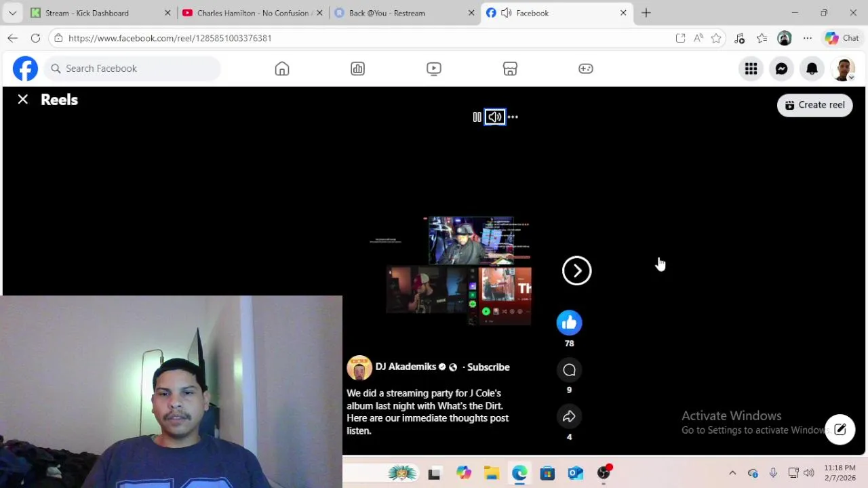The width and height of the screenshot is (868, 488).
Task: Click the microphone tray icon
Action: click(773, 473)
